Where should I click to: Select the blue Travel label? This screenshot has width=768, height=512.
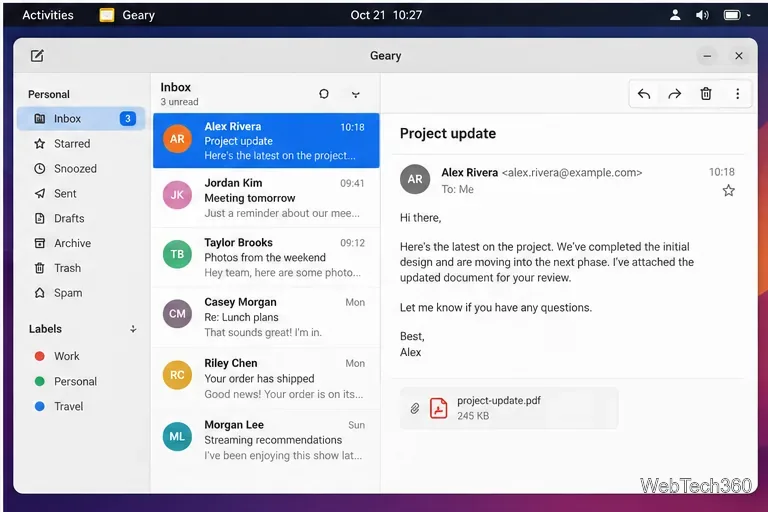[81, 406]
